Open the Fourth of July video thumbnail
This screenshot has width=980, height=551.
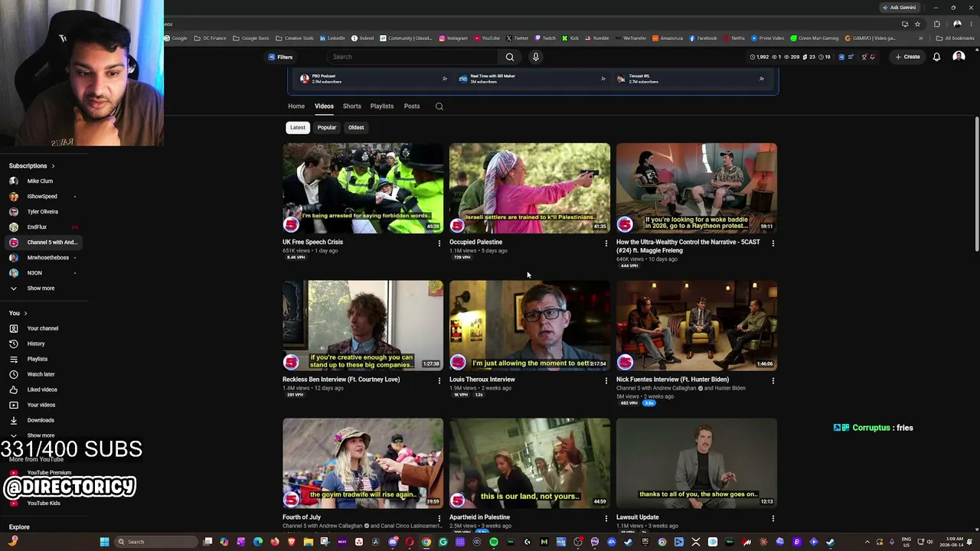tap(363, 464)
